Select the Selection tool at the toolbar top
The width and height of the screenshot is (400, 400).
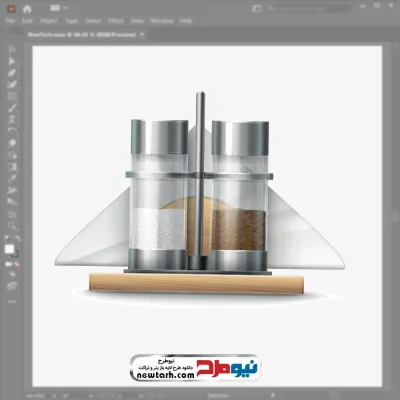[x=12, y=50]
